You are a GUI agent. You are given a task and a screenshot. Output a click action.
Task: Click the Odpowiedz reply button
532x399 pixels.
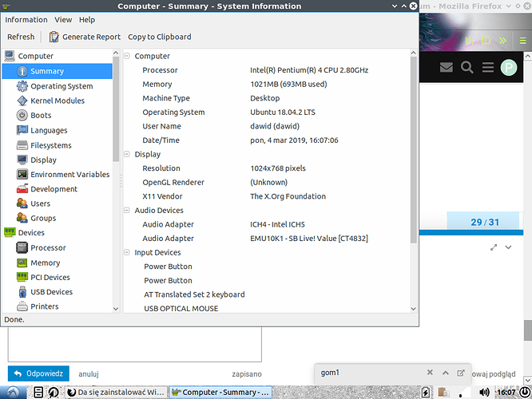[38, 373]
